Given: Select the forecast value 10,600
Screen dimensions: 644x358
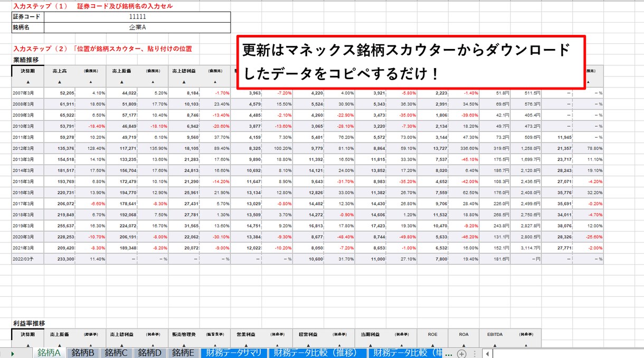Looking at the screenshot, I should [x=308, y=259].
